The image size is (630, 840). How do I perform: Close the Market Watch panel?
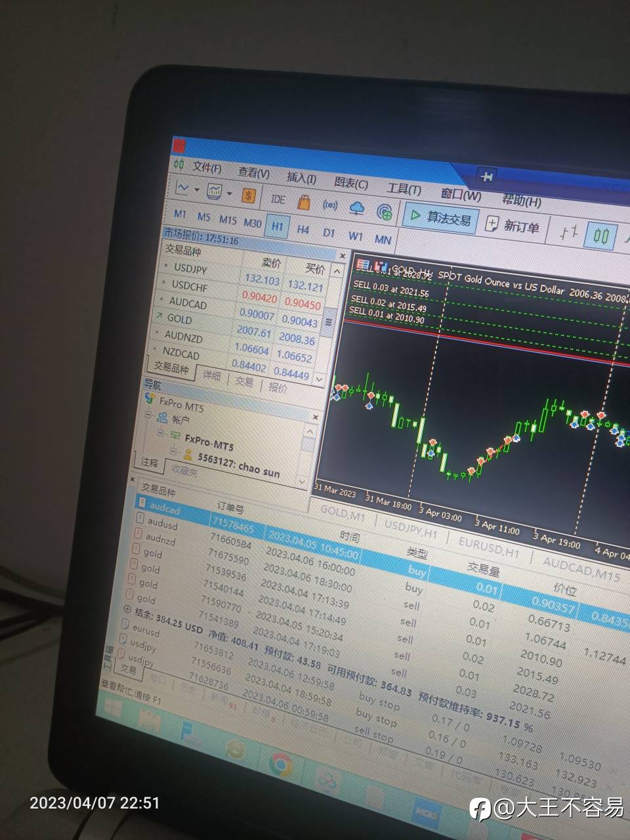[342, 256]
